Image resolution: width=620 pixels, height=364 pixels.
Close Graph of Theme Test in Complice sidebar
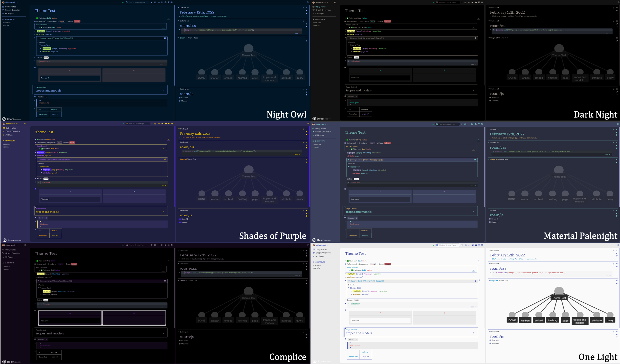(x=306, y=281)
